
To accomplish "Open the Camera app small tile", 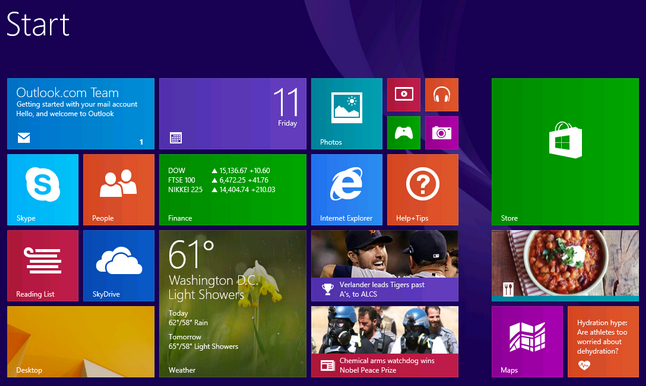I will pos(442,133).
